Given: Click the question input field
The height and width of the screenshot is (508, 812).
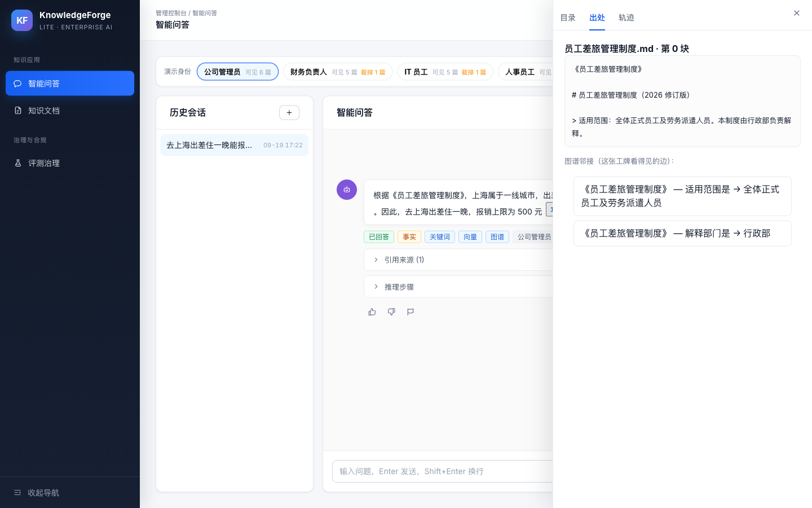Looking at the screenshot, I should [443, 471].
